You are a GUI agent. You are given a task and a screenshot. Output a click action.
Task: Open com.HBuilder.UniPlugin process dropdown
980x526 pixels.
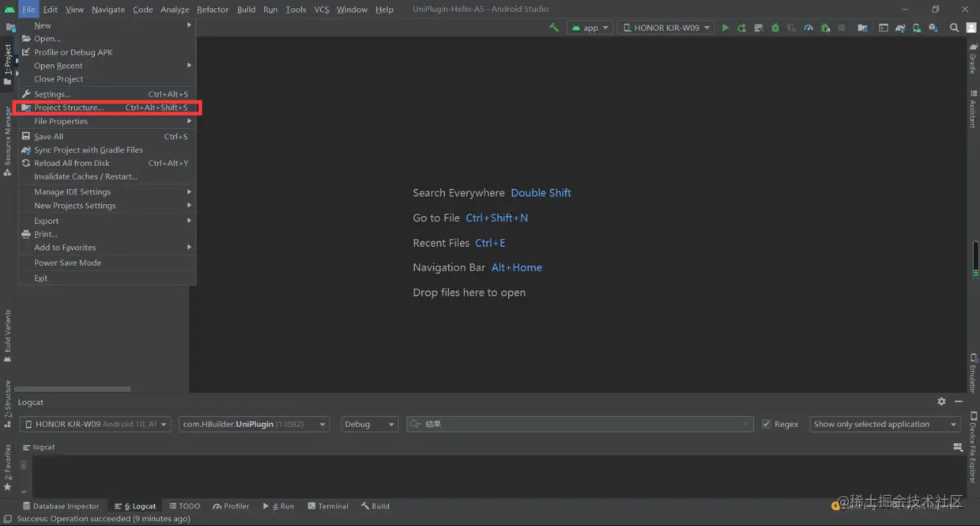(254, 424)
